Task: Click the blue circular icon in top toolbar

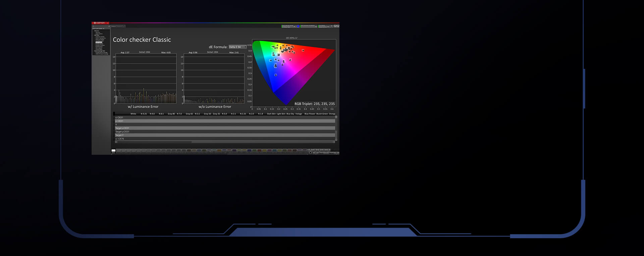Action: (298, 26)
